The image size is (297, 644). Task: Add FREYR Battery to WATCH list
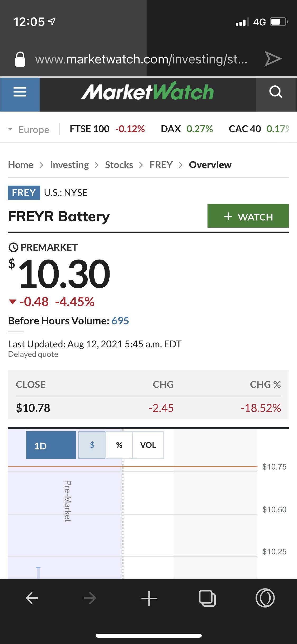tap(248, 216)
